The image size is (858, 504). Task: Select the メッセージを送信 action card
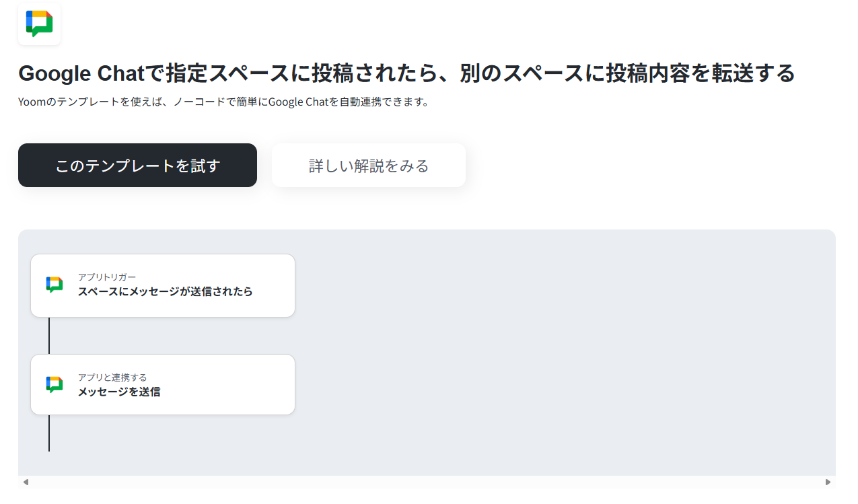pyautogui.click(x=163, y=384)
